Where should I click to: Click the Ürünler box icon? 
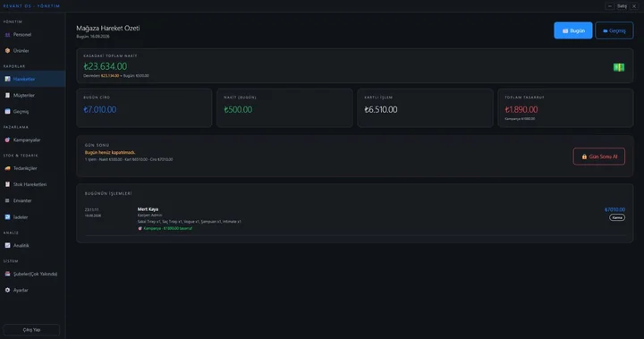pos(7,51)
